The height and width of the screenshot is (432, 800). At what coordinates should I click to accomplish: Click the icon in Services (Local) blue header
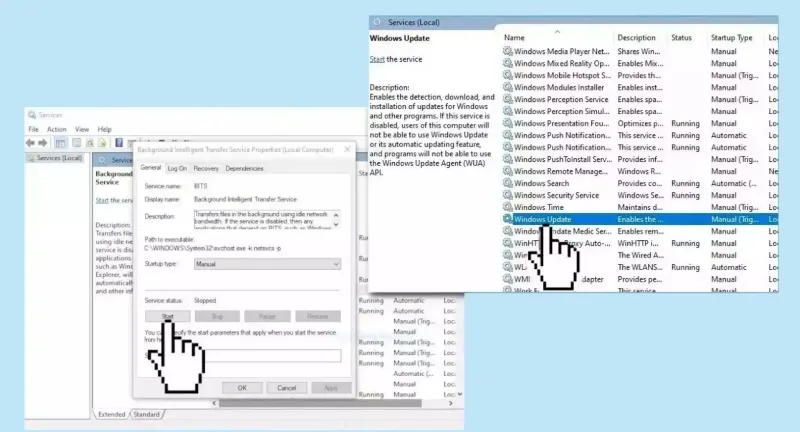[x=377, y=22]
